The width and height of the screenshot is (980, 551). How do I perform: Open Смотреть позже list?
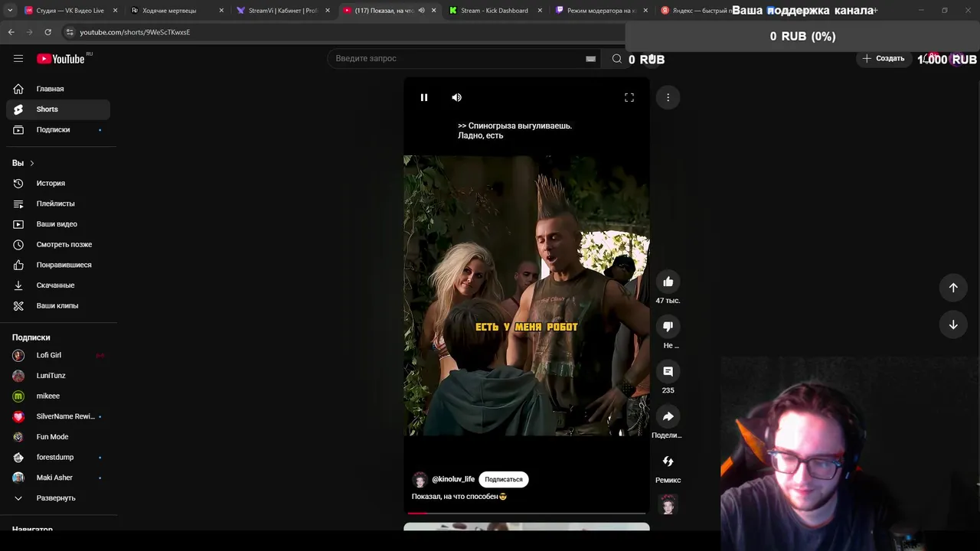[58, 244]
